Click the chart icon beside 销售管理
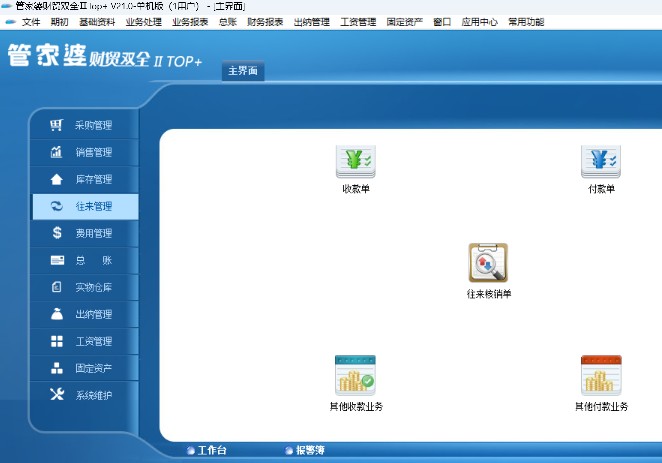The height and width of the screenshot is (463, 662). point(56,152)
